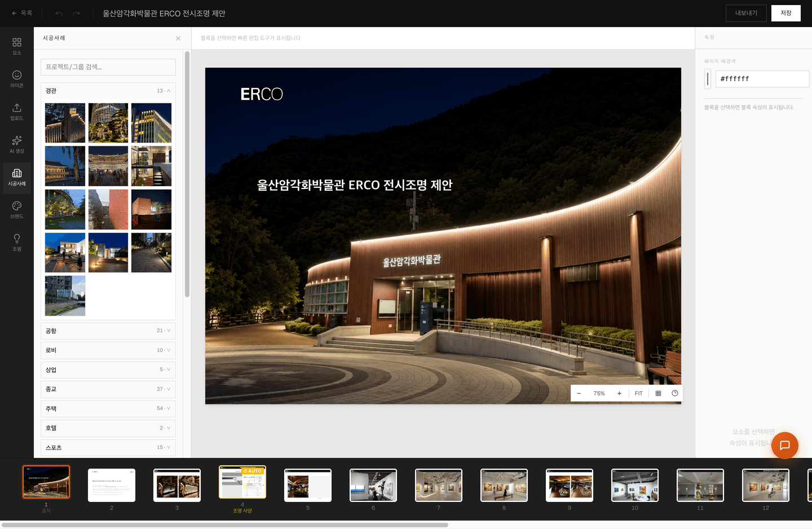Open the 아이콘 icon panel
Screen dimensions: 812x529
(x=17, y=79)
